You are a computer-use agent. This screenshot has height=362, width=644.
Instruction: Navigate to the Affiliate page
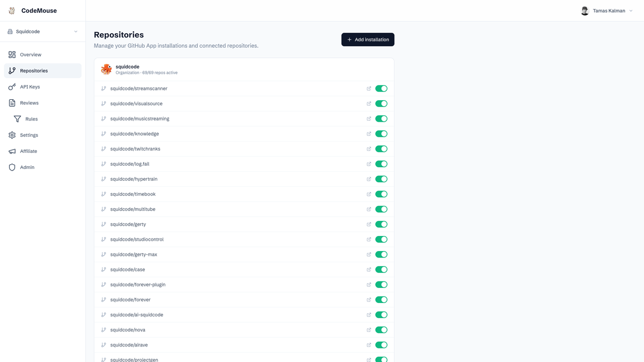coord(42,151)
